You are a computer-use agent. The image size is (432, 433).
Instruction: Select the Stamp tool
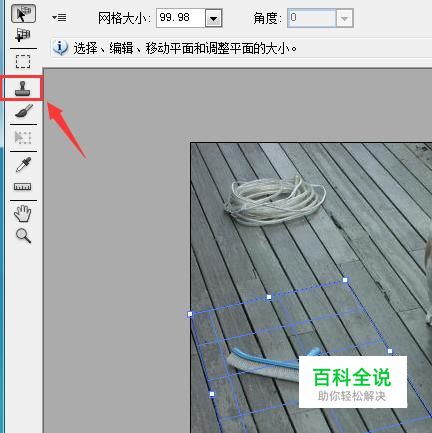(x=23, y=88)
